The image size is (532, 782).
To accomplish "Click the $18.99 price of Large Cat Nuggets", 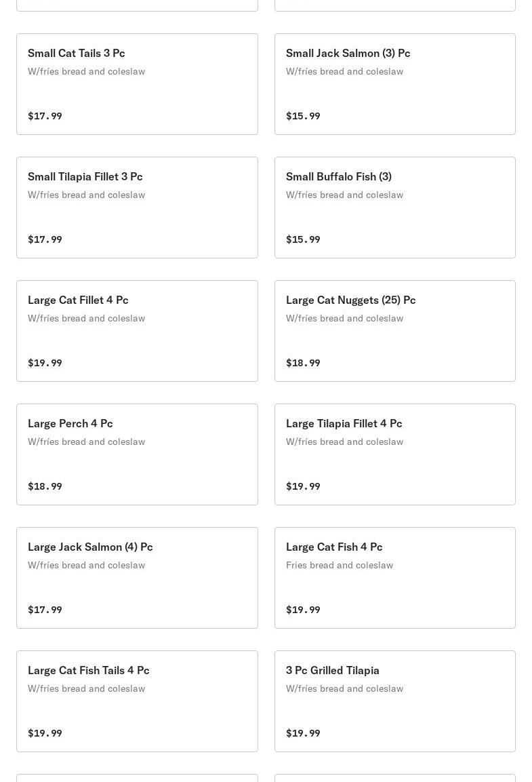I will (303, 363).
